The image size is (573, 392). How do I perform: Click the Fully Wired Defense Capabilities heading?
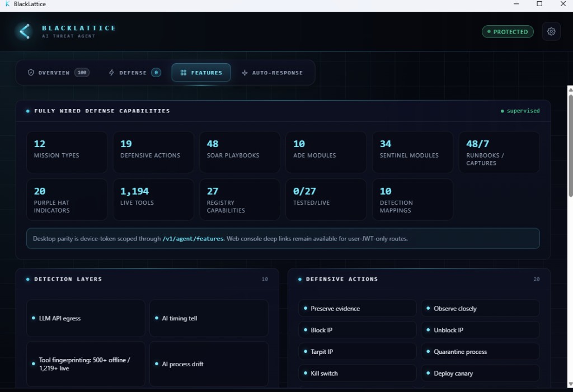click(102, 111)
